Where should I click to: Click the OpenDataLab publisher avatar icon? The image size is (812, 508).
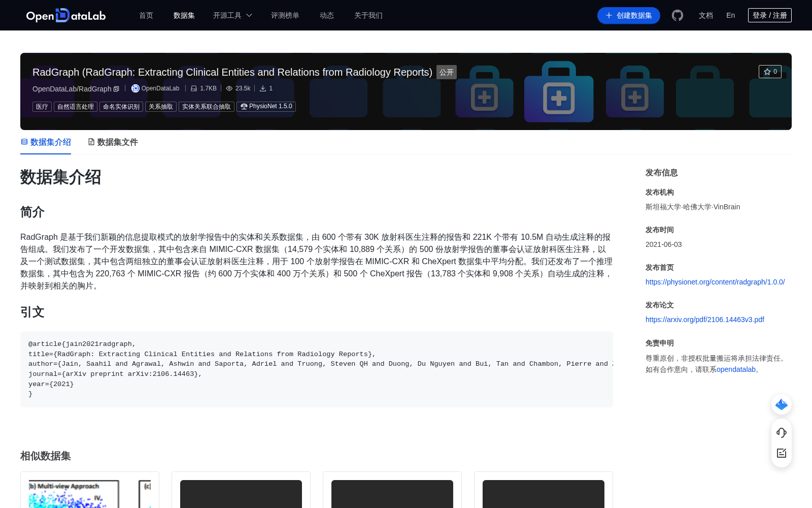[135, 88]
